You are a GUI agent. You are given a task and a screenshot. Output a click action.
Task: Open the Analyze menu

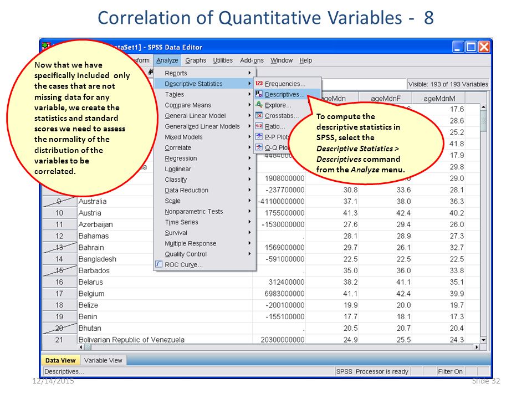(x=167, y=60)
